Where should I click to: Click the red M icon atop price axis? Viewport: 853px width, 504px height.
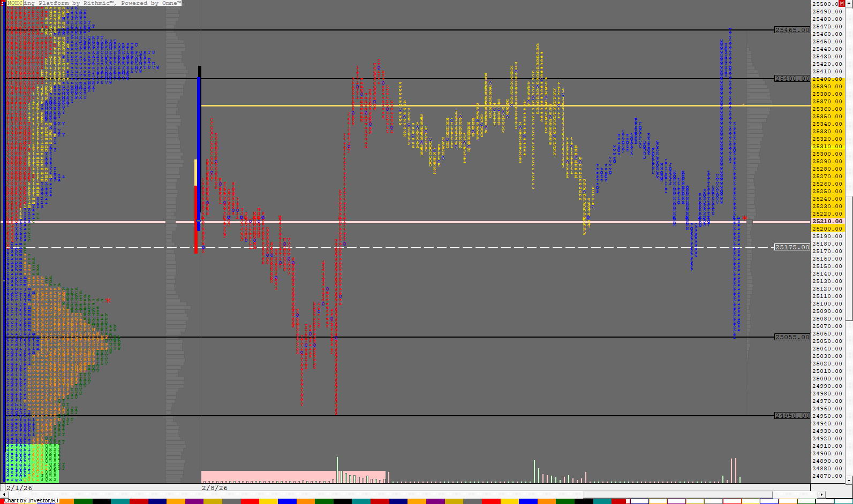click(x=841, y=4)
